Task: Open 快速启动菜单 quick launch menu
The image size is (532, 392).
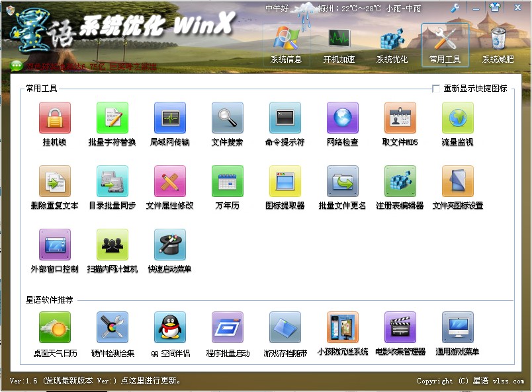Action: (x=170, y=245)
